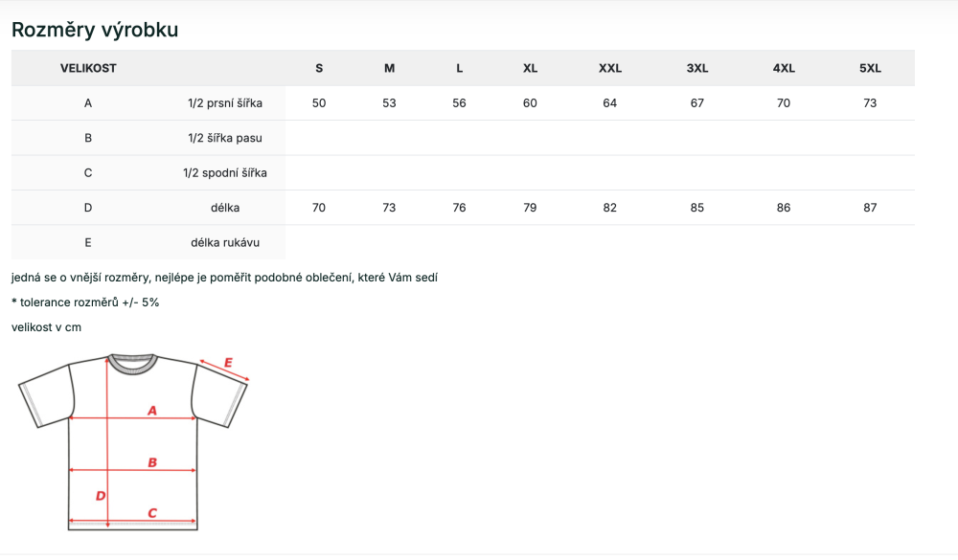The width and height of the screenshot is (958, 560).
Task: Click the chest width value 60 for XL
Action: [x=530, y=103]
